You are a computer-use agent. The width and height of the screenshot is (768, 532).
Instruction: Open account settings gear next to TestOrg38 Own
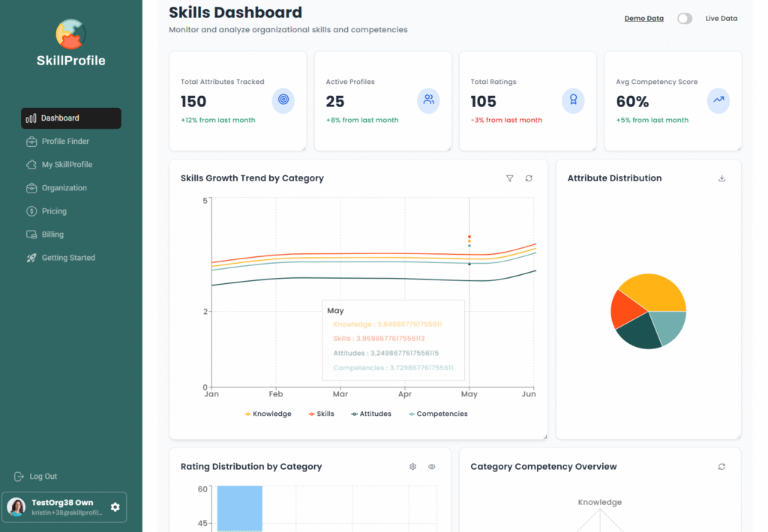[115, 507]
